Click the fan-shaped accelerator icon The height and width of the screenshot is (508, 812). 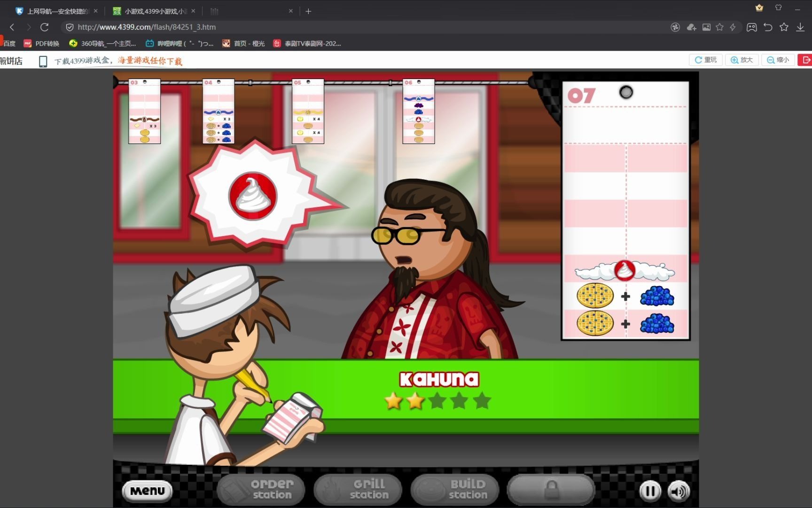click(675, 27)
